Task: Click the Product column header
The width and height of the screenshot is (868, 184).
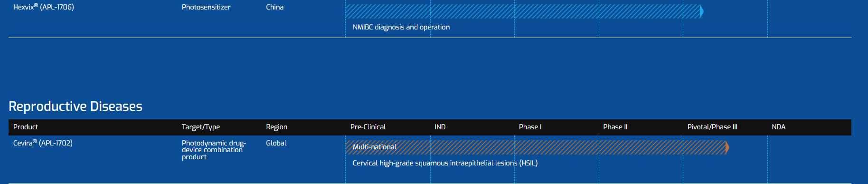Action: coord(26,127)
